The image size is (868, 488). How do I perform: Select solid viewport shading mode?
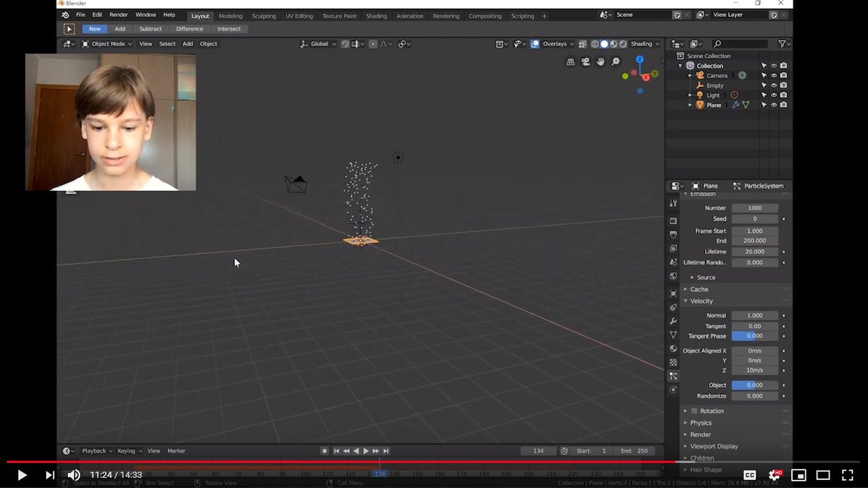[604, 44]
